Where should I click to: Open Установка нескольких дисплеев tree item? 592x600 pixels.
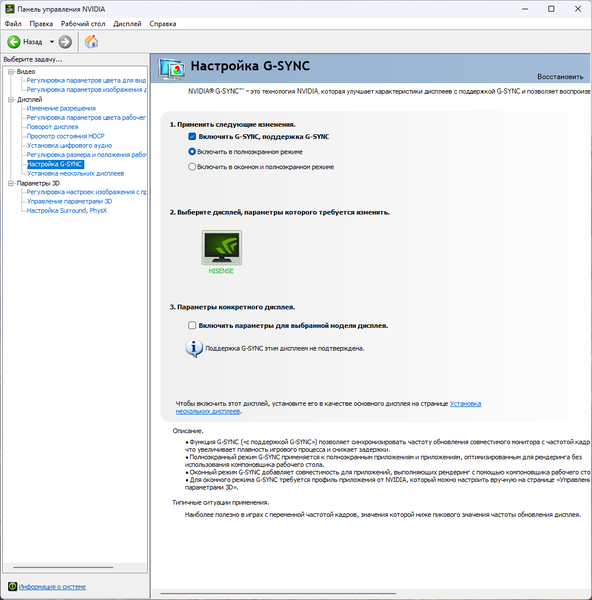coord(75,173)
